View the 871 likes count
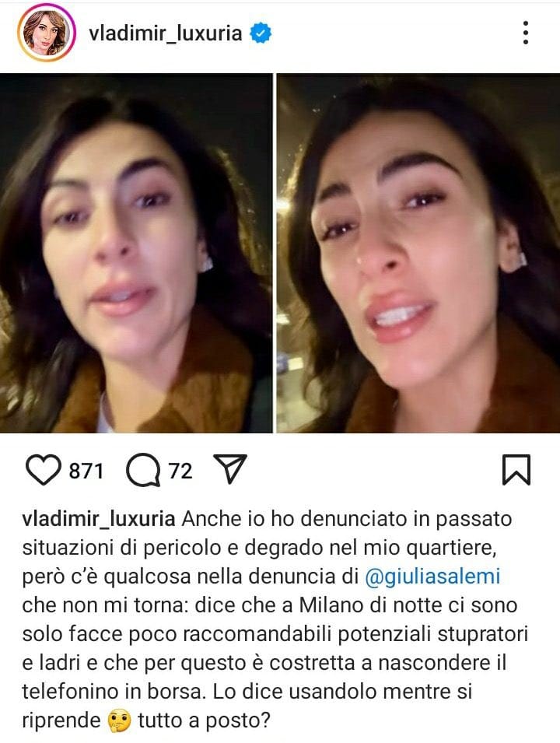Image resolution: width=560 pixels, height=743 pixels. click(86, 471)
